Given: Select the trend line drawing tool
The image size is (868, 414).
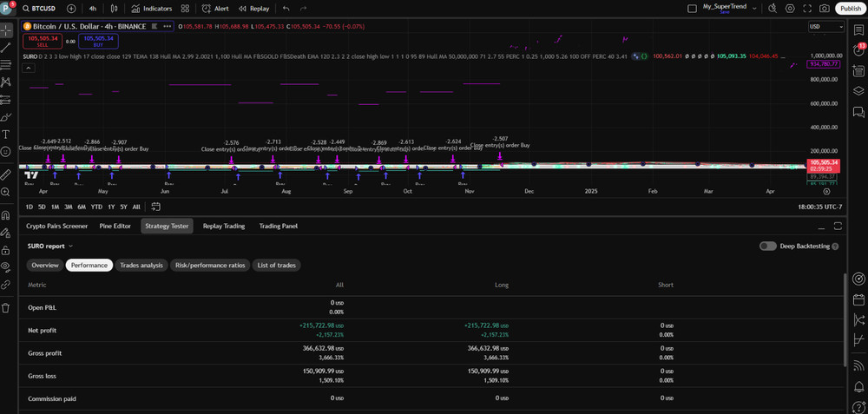Looking at the screenshot, I should click(x=6, y=48).
